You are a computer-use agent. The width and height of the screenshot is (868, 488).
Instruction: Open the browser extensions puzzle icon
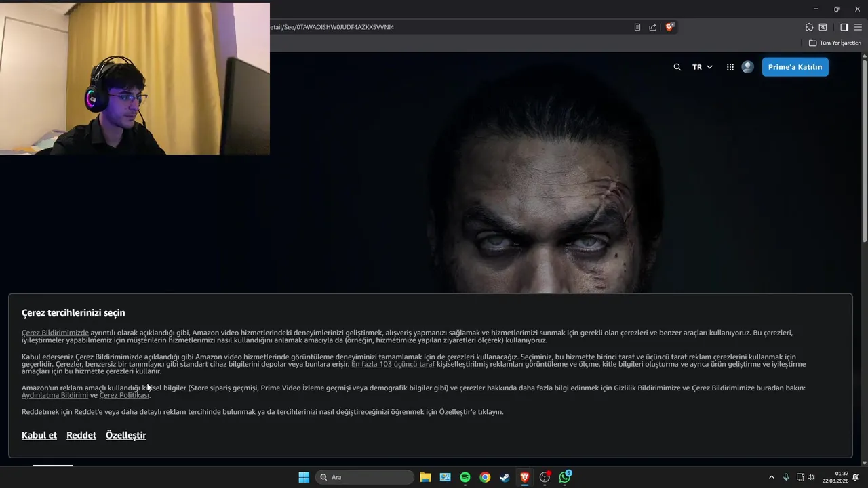(809, 27)
